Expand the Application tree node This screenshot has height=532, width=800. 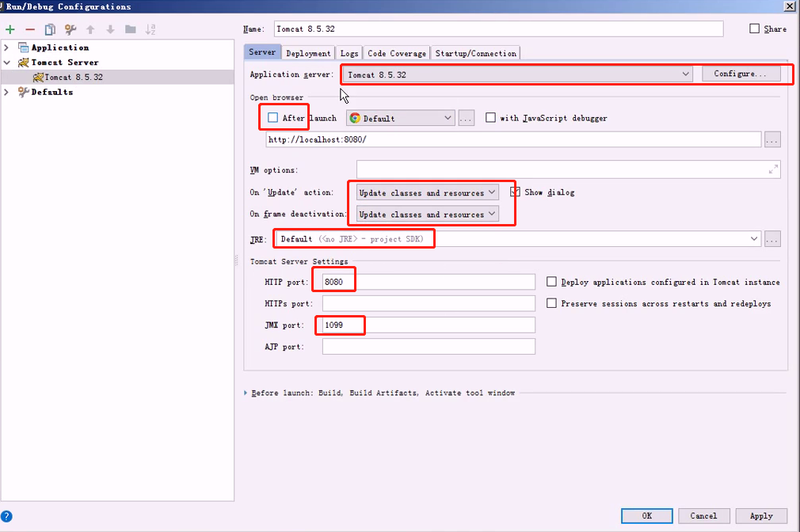point(6,47)
